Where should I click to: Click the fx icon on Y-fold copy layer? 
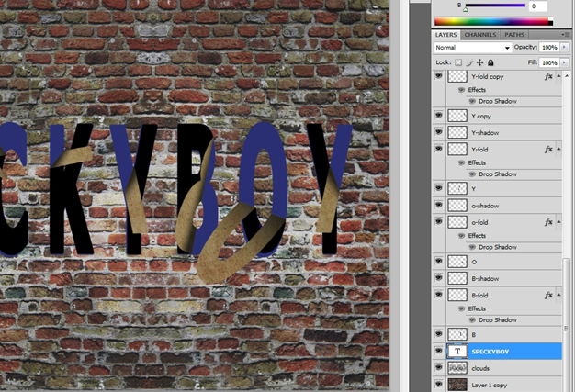(x=548, y=76)
